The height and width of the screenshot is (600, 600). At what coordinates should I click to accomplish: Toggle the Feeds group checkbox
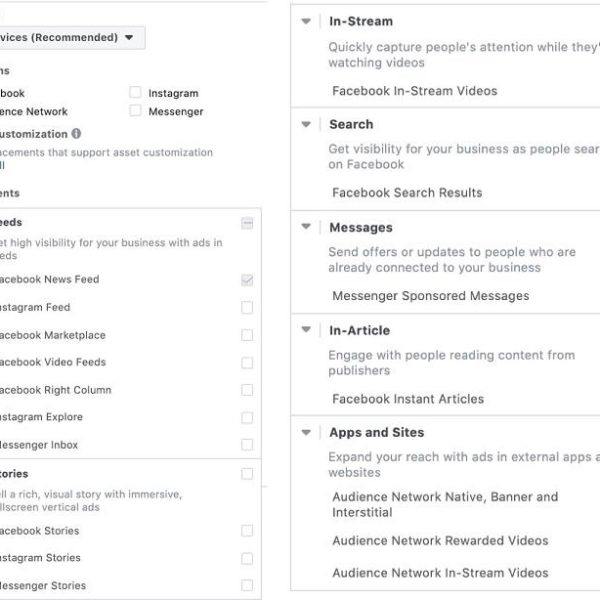(x=247, y=223)
